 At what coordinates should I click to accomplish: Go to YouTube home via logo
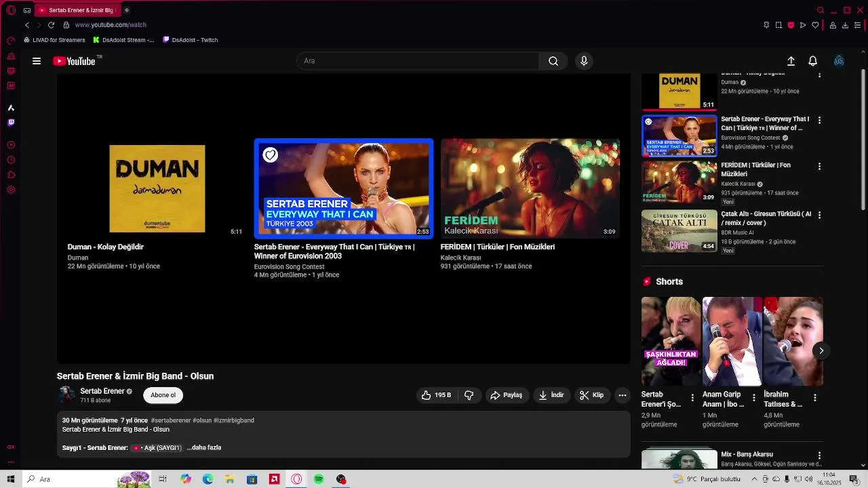pyautogui.click(x=75, y=61)
